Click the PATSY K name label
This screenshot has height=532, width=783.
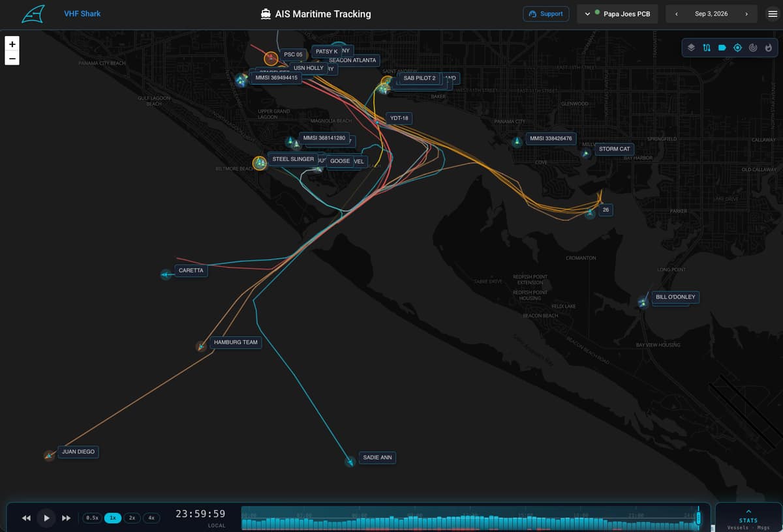[326, 52]
